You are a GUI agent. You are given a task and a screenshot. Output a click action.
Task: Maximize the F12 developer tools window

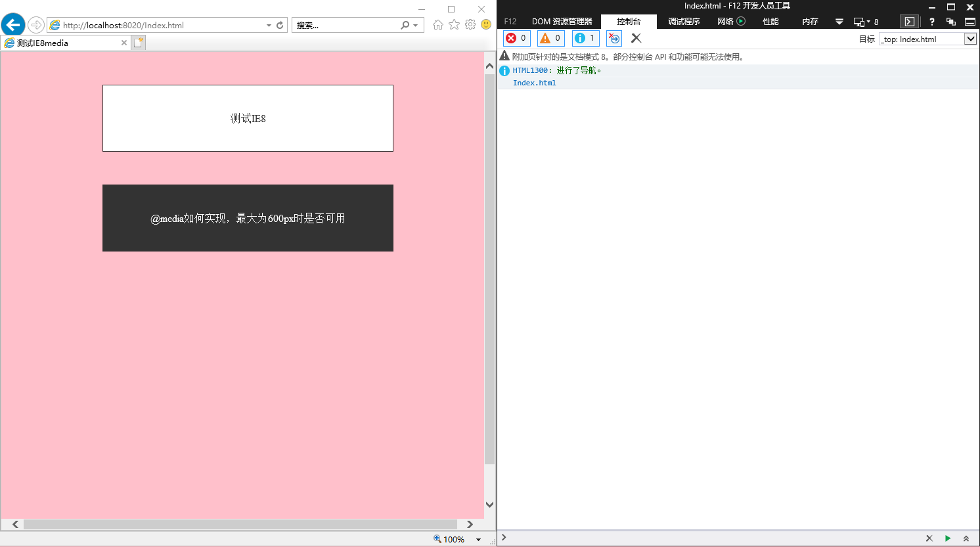pyautogui.click(x=950, y=7)
